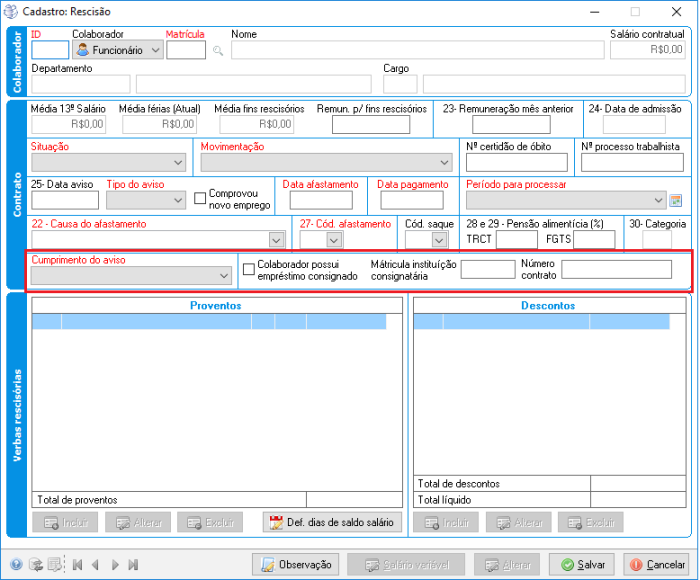
Task: Jump to the last record
Action: click(x=133, y=565)
